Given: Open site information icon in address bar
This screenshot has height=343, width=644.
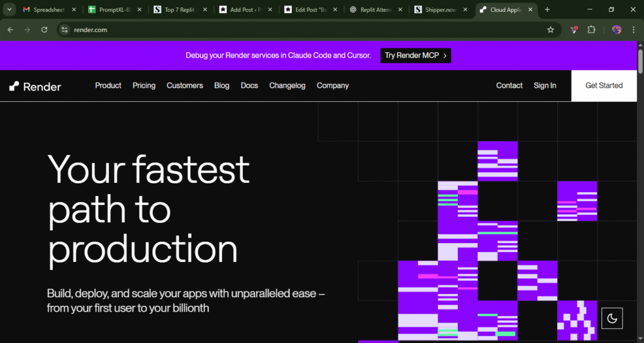Looking at the screenshot, I should (64, 30).
